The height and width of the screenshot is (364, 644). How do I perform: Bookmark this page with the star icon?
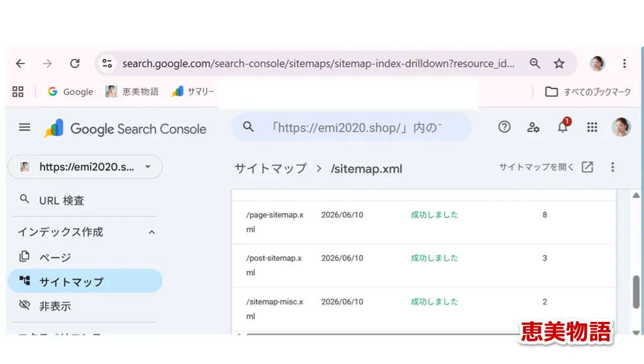point(559,63)
